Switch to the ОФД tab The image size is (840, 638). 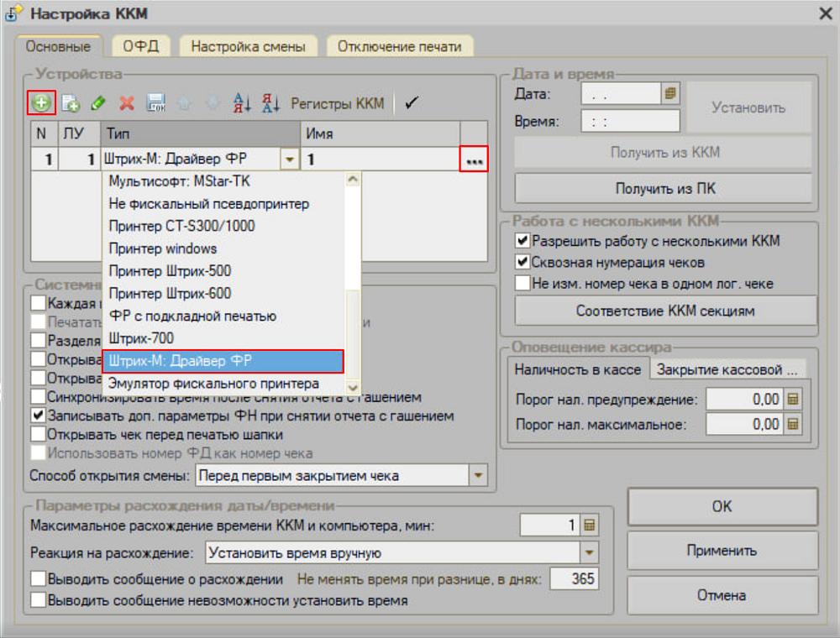pos(140,46)
